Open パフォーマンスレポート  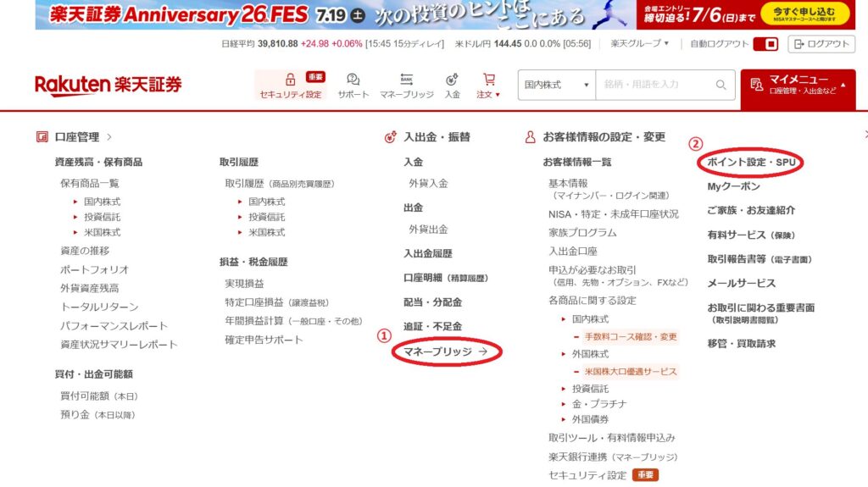coord(114,325)
